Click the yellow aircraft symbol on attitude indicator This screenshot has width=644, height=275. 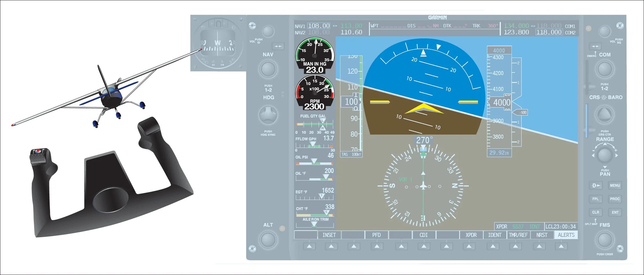(x=424, y=109)
